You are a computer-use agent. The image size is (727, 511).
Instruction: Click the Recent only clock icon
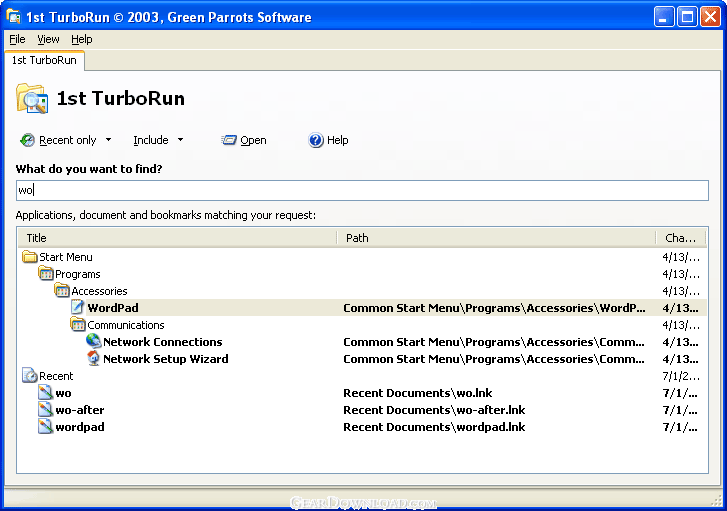27,140
